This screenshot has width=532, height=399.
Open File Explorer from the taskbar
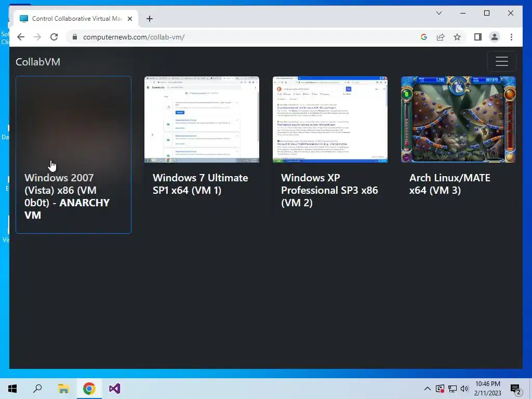pos(63,389)
